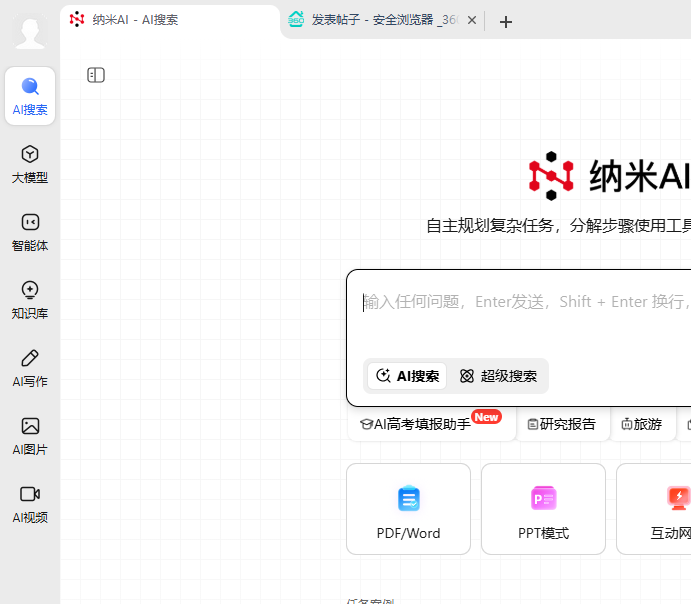The width and height of the screenshot is (691, 604).
Task: Open 知识库 from the sidebar
Action: pos(30,300)
